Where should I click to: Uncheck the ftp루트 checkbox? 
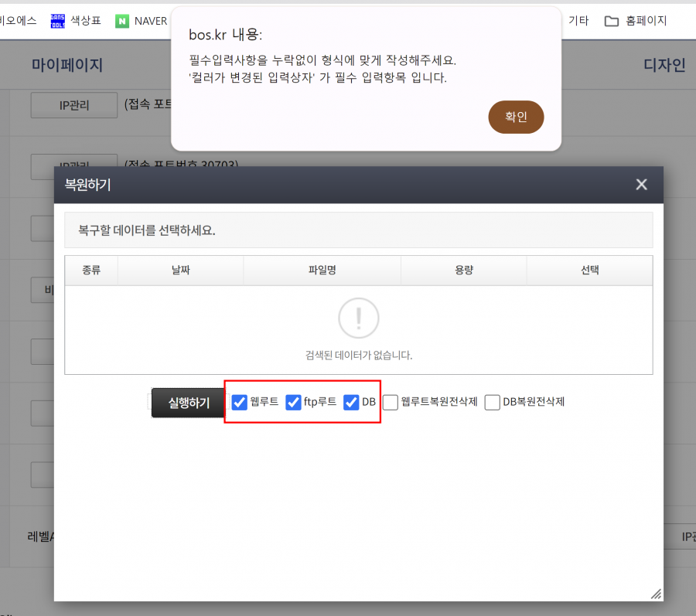pyautogui.click(x=293, y=402)
